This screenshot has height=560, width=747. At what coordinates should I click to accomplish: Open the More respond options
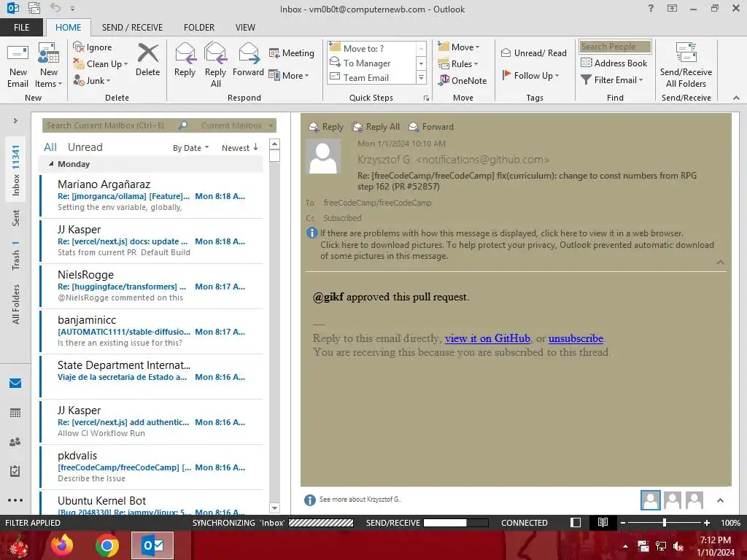(289, 75)
